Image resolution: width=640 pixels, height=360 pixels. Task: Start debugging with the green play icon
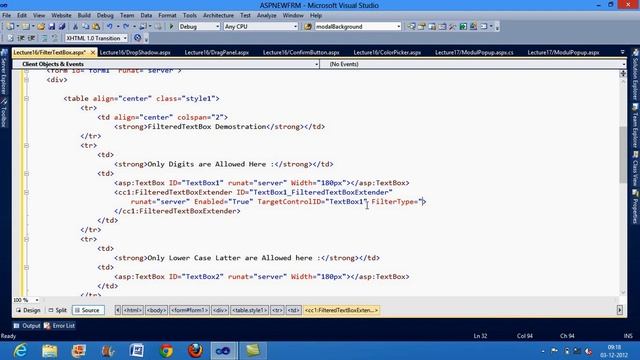(x=171, y=27)
